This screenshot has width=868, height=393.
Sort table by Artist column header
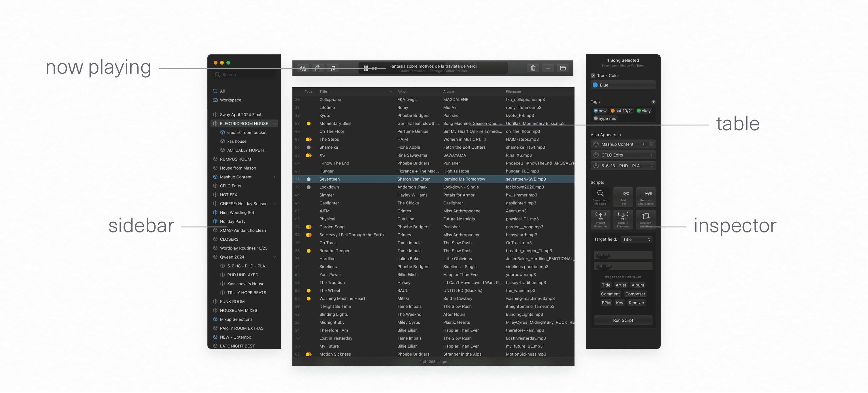(x=402, y=92)
